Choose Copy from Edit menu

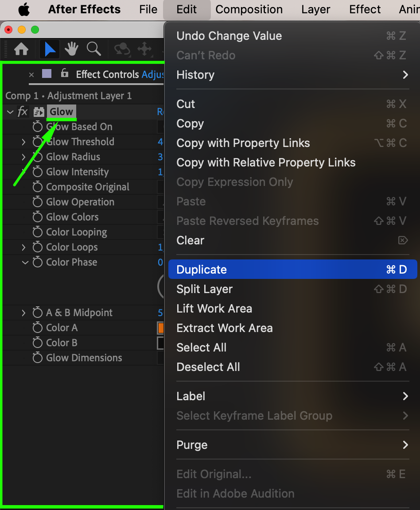click(x=292, y=124)
